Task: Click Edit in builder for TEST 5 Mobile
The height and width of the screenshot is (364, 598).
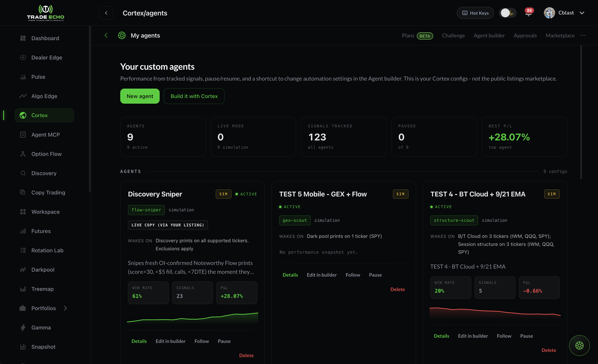Action: click(322, 275)
